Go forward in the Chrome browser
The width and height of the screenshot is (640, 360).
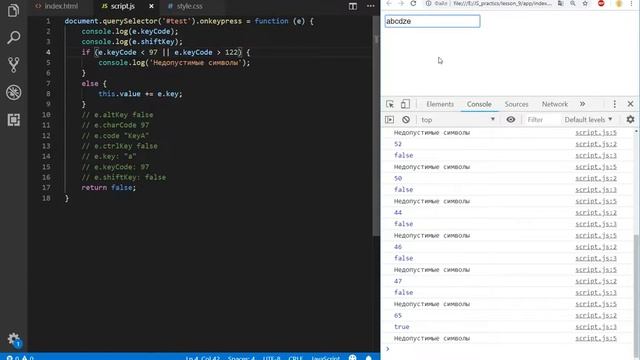point(401,3)
